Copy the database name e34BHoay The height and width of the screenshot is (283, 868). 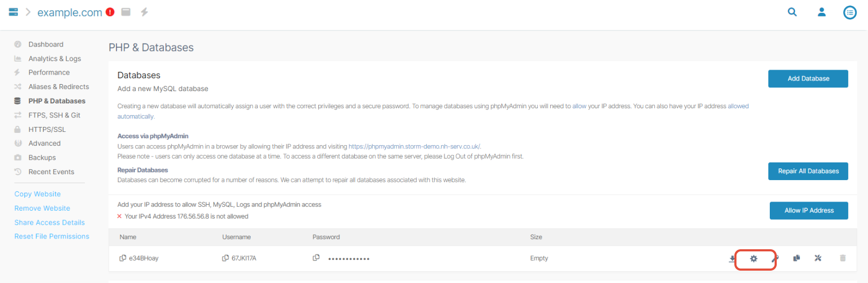point(123,258)
